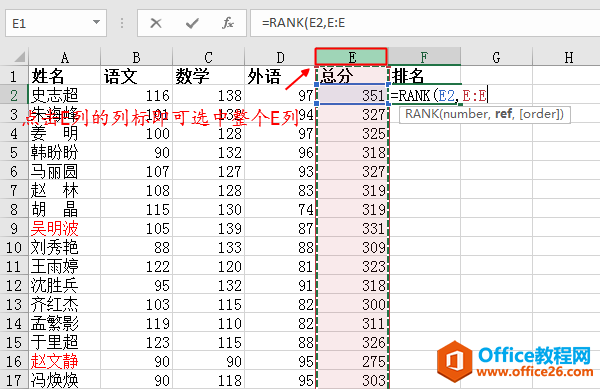The width and height of the screenshot is (600, 389).
Task: Click the cell containing 刘秀艳
Action: pos(65,247)
